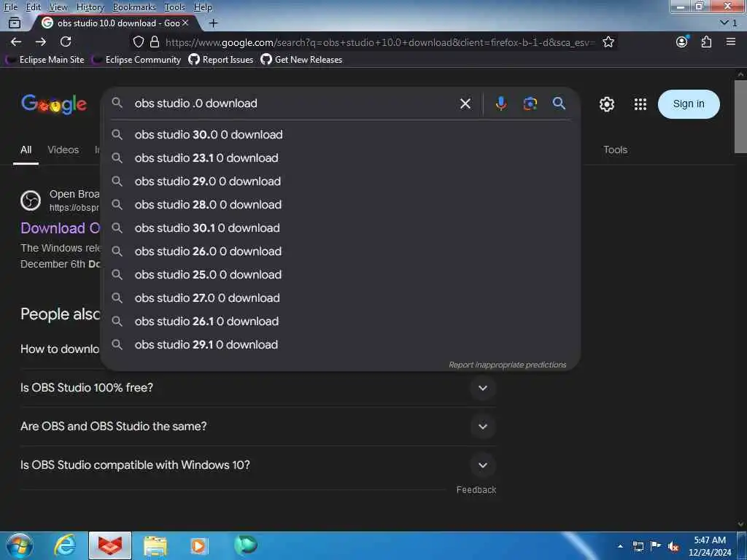Click the Open Broadcaster site favicon

tap(31, 201)
